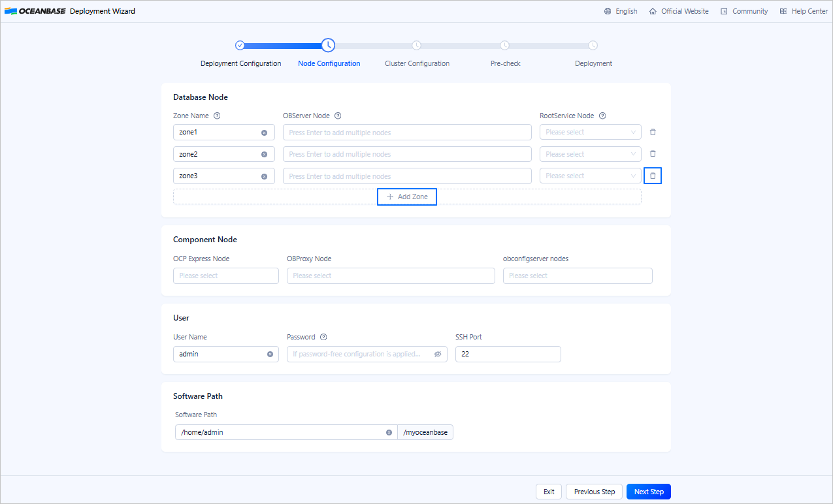833x504 pixels.
Task: Click the Next Step button
Action: pos(648,492)
